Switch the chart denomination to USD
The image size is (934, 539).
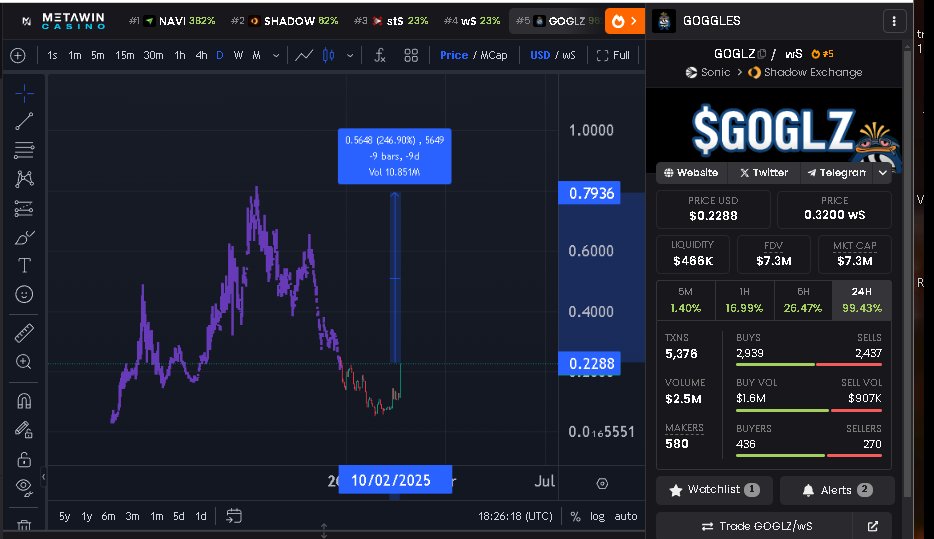click(540, 55)
